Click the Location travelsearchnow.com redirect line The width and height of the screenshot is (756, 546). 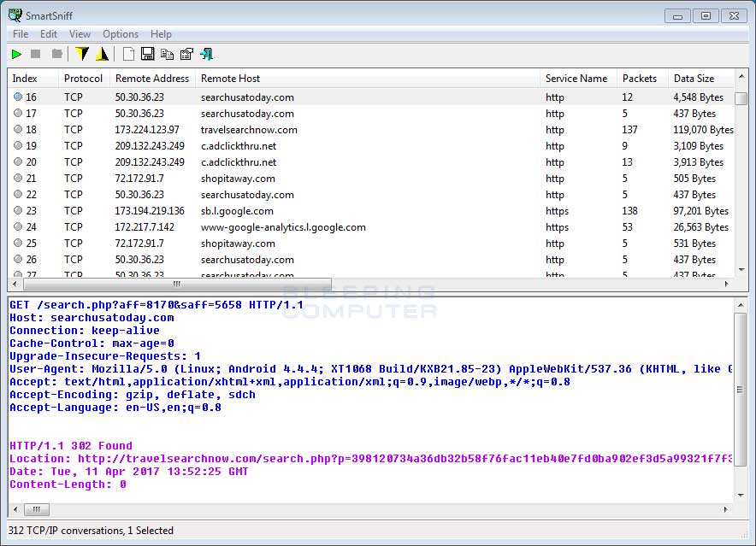[x=371, y=459]
